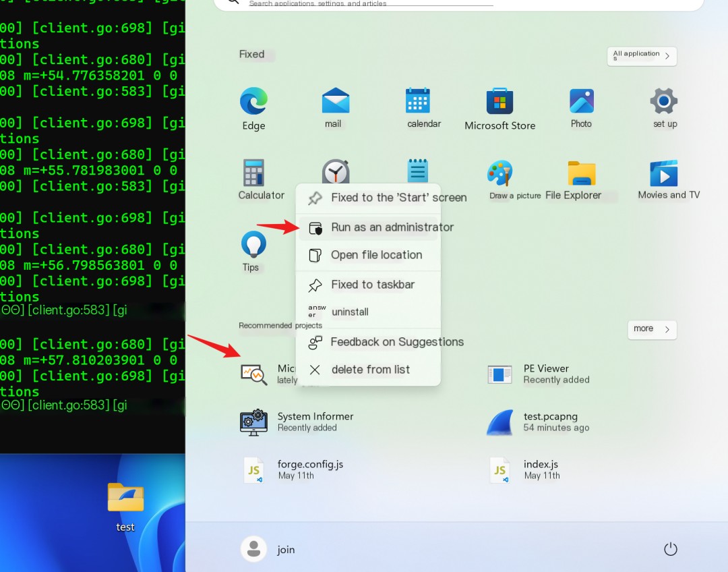Screen dimensions: 728x572
Task: Choose 'Feedback on Suggestions' menu entry
Action: (x=368, y=342)
